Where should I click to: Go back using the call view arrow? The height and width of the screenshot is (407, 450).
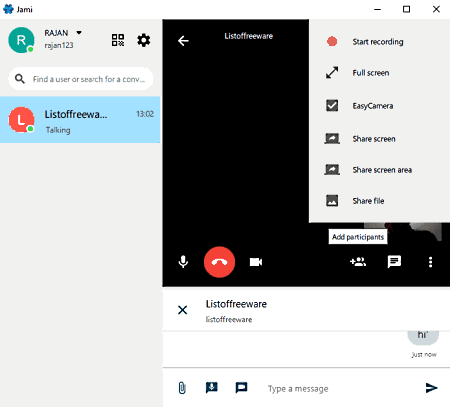183,41
